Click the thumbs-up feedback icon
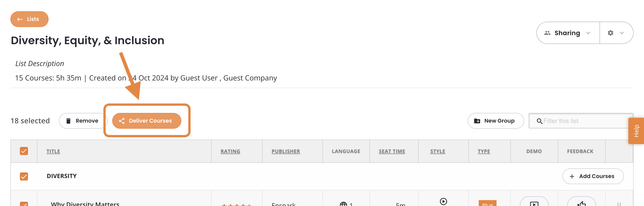The image size is (644, 206). click(x=581, y=204)
